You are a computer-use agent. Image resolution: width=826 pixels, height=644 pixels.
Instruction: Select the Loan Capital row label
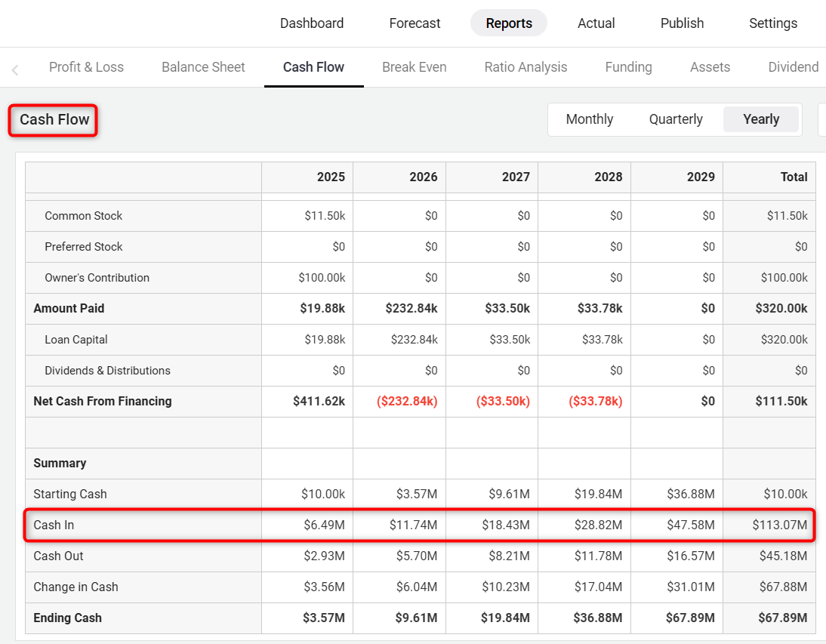76,340
